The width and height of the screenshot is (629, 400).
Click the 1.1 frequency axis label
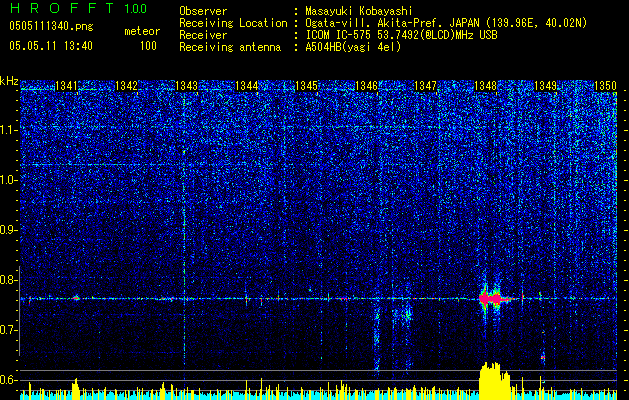(9, 130)
